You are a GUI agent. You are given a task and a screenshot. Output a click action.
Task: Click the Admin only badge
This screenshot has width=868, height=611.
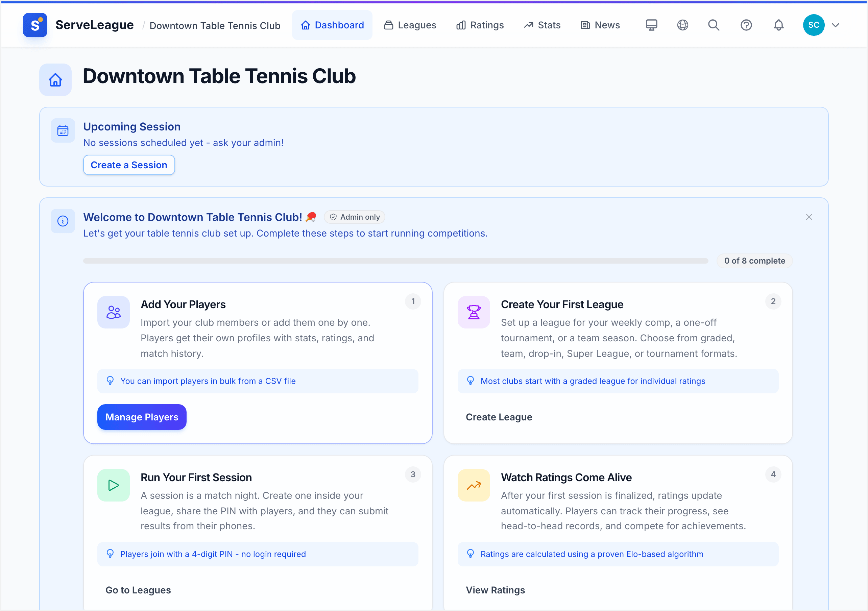[355, 217]
